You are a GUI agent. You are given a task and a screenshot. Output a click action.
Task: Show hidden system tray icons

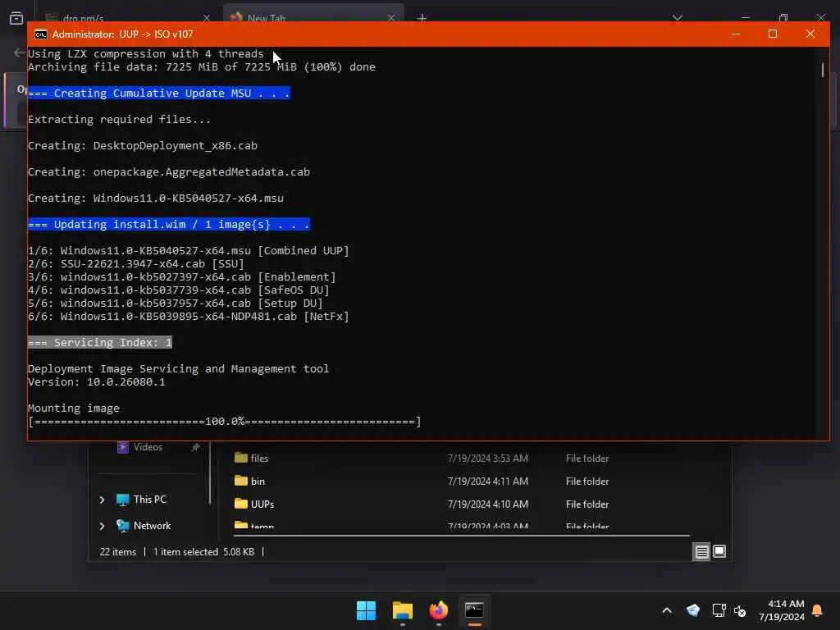667,610
